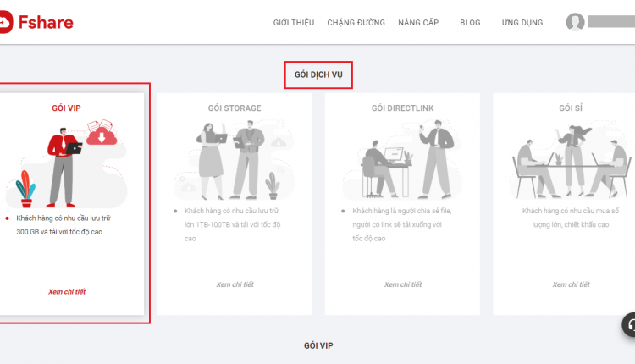This screenshot has width=635, height=364.
Task: Click Xem chi tiết under GÓI SỈ
Action: (571, 284)
